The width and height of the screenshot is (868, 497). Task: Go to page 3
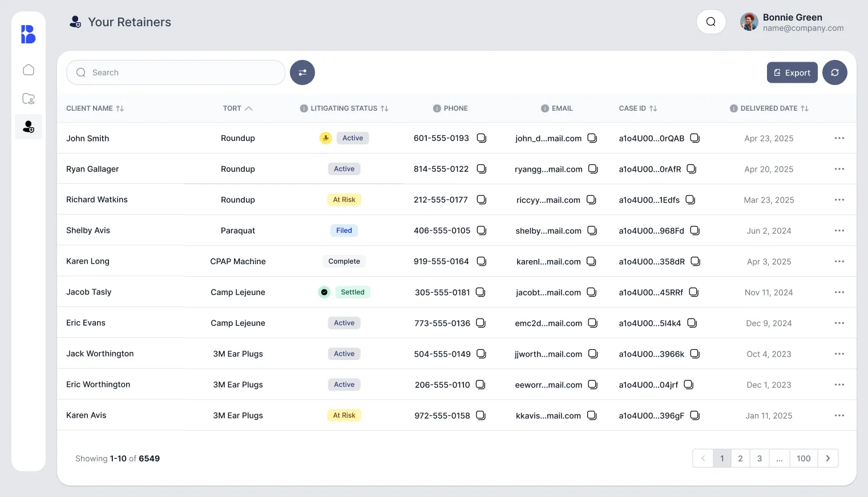pos(760,458)
